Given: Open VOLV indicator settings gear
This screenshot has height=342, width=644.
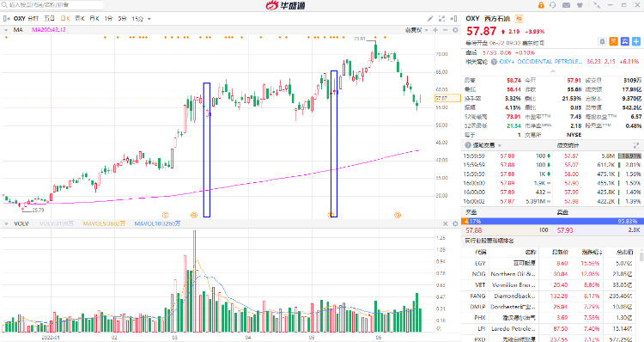Looking at the screenshot, I should coord(455,223).
